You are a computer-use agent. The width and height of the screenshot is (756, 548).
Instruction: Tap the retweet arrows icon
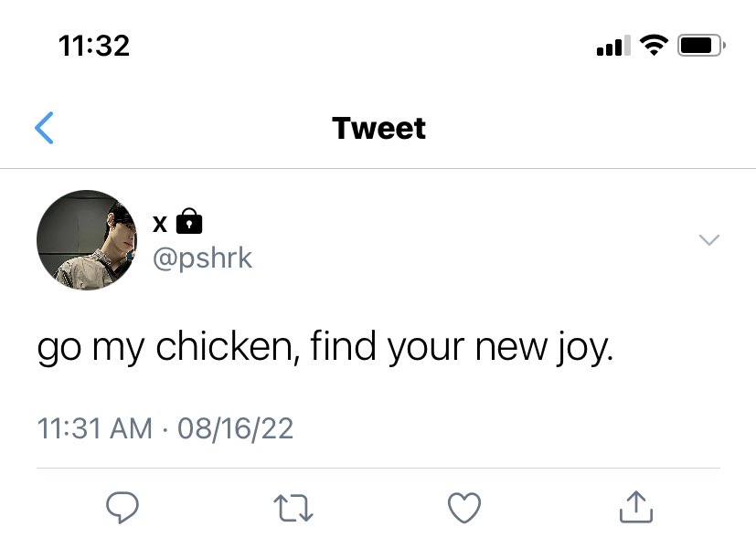tap(293, 509)
